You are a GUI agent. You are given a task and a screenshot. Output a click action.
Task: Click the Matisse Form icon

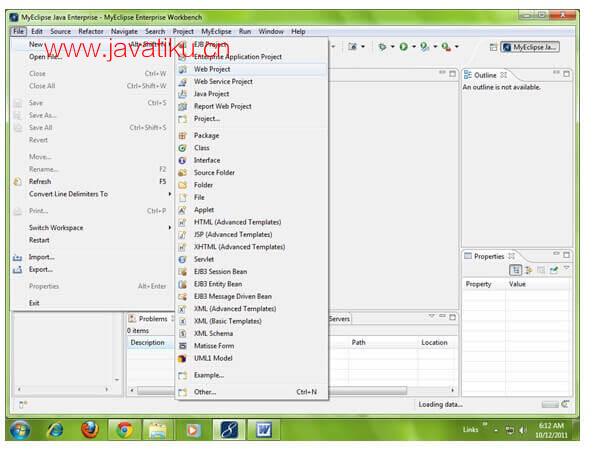[182, 346]
